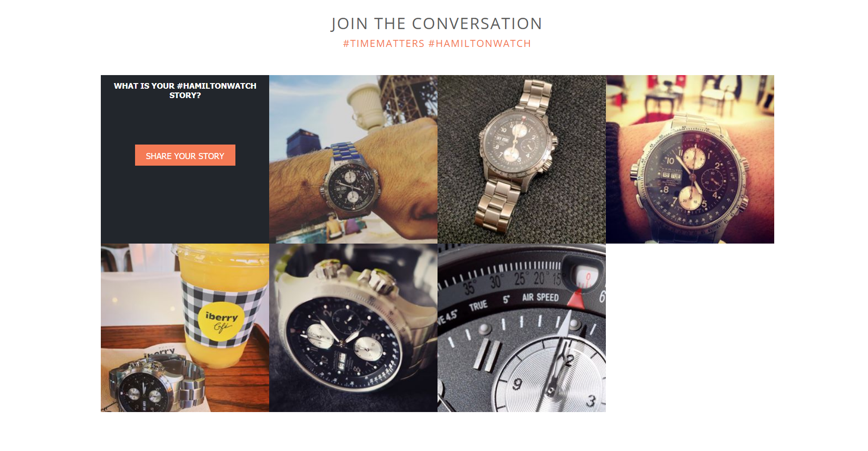Viewport: 868px width, 451px height.
Task: Open the macro air speed bezel photo
Action: tap(521, 328)
